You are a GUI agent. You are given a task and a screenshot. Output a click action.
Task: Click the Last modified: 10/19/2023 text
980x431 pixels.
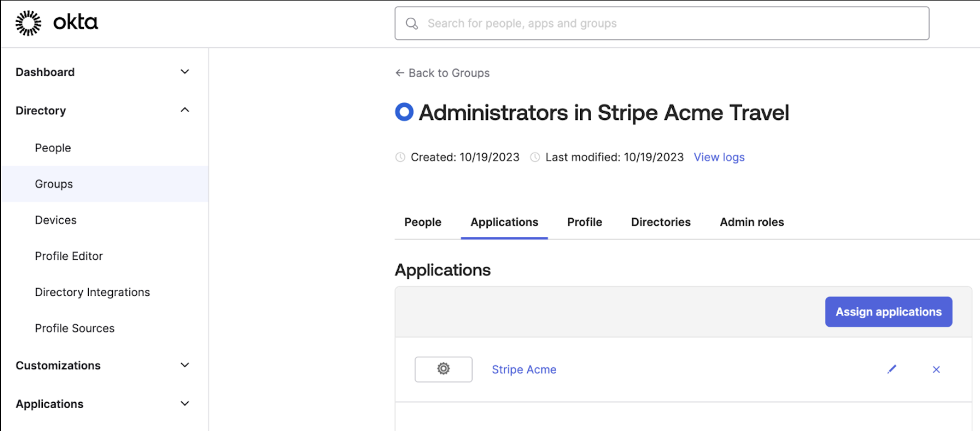pyautogui.click(x=614, y=157)
